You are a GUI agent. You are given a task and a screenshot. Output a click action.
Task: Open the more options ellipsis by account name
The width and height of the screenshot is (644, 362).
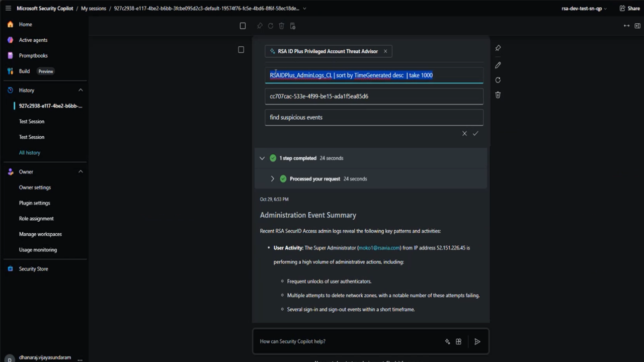click(x=80, y=359)
